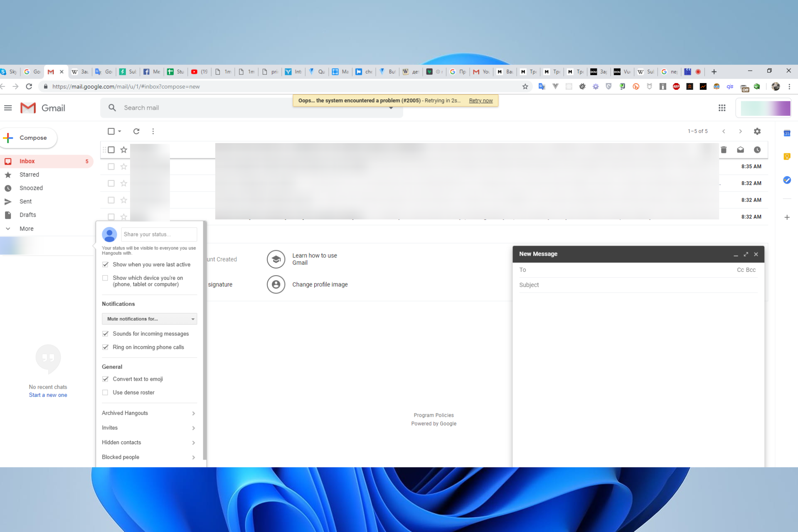Click Cc in New Message

(740, 270)
